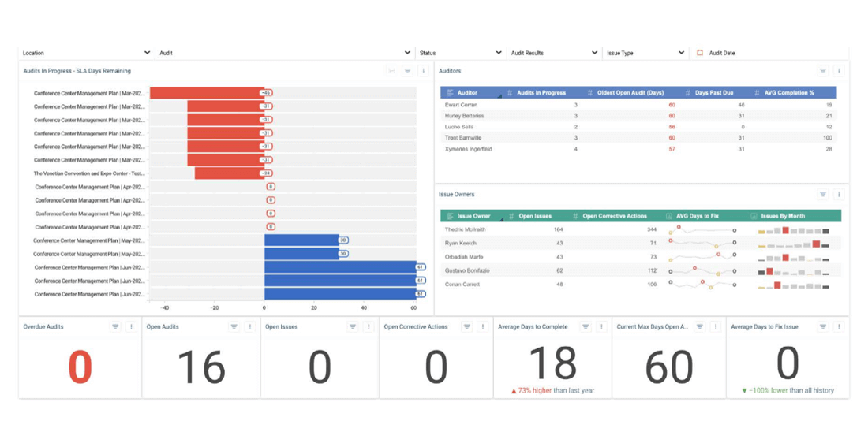Viewport: 868px width, 443px height.
Task: Click the red -46 bar at chart top
Action: 207,93
